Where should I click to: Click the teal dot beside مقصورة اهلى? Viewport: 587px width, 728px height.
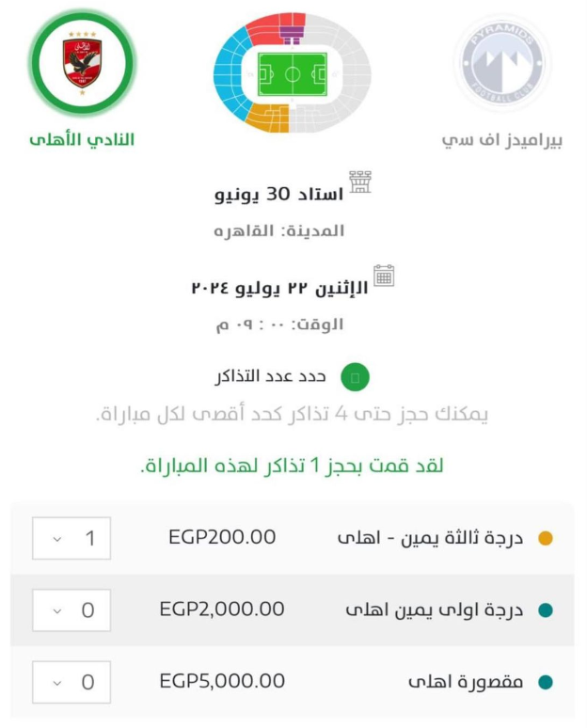point(544,682)
